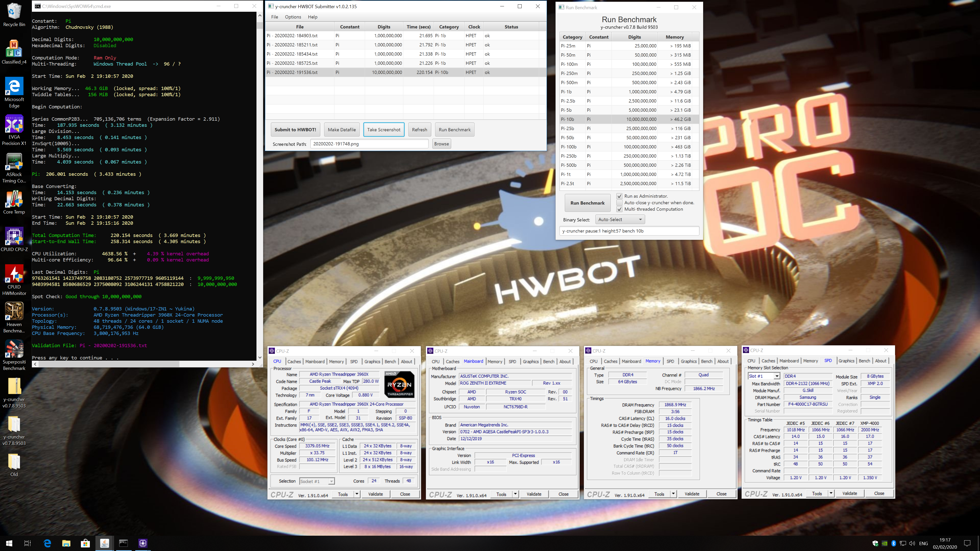Viewport: 980px width, 551px height.
Task: Switch to Caches tab in first CPU-Z window
Action: (294, 361)
